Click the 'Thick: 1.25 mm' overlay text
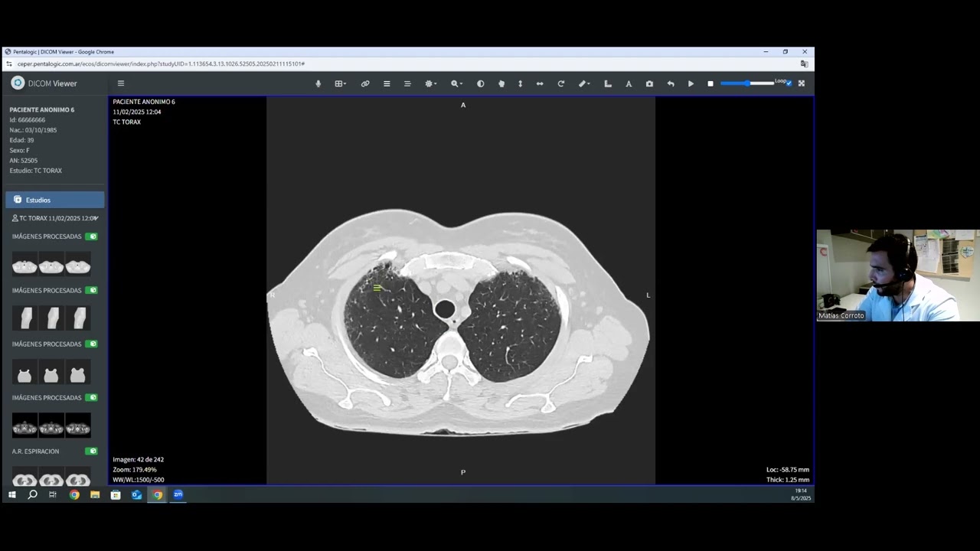980x551 pixels. (788, 480)
